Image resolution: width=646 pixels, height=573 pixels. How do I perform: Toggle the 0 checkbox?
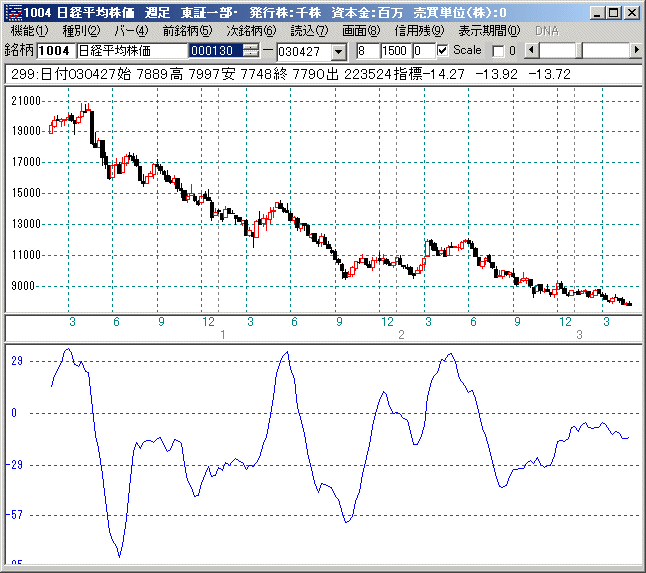click(x=498, y=51)
